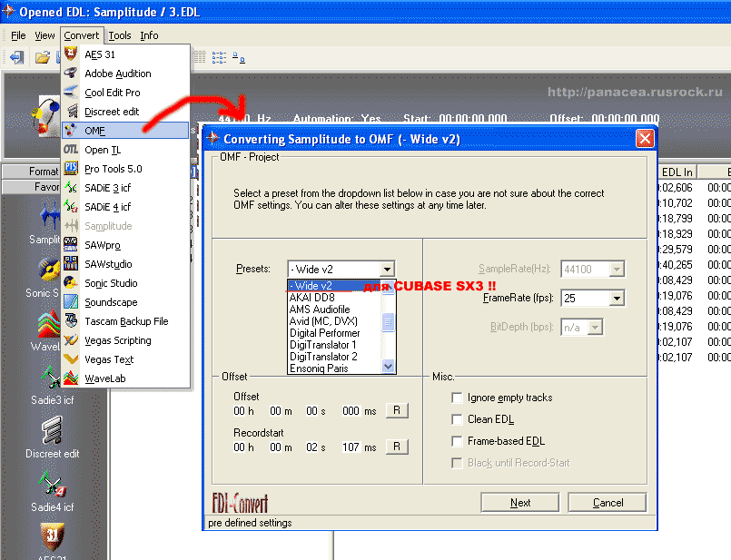The width and height of the screenshot is (731, 560).
Task: Click the SAWstudio menu icon
Action: (71, 264)
